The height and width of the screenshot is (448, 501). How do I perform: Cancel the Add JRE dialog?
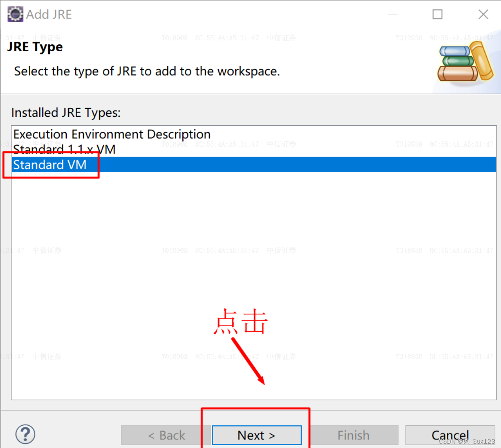450,435
